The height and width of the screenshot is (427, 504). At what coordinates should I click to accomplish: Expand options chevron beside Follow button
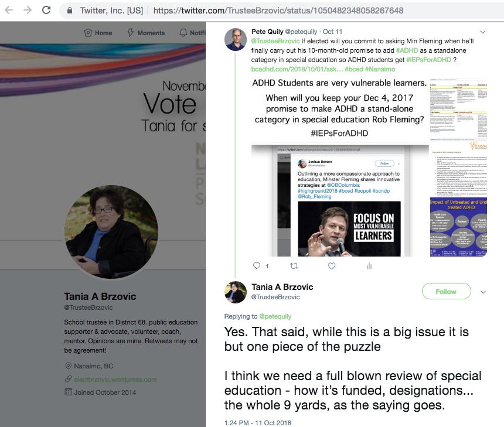point(483,292)
